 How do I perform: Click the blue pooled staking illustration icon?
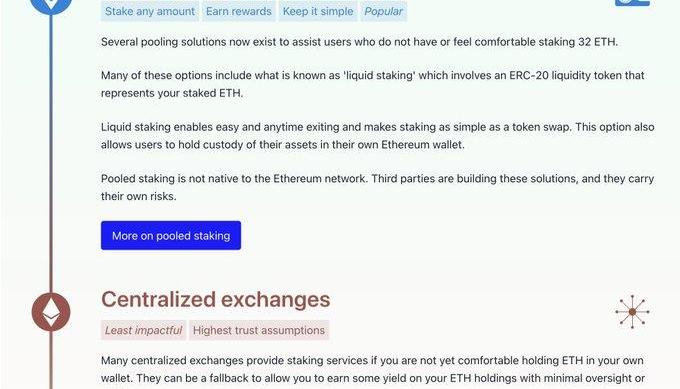tap(632, 3)
